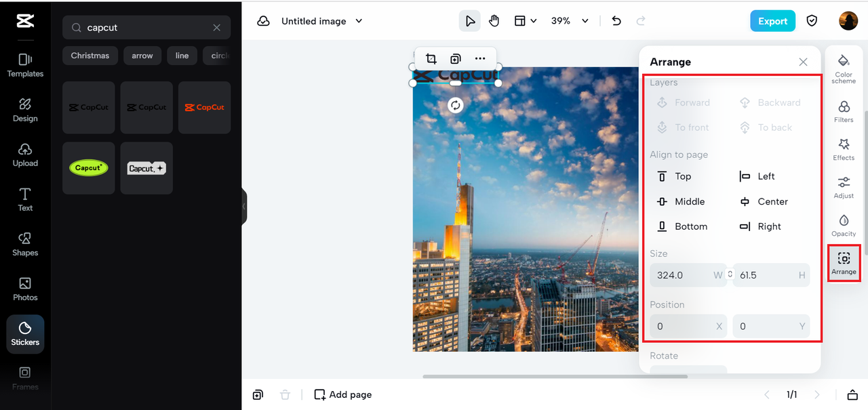The image size is (868, 410).
Task: Click the rotate handle below the logo
Action: pos(456,105)
